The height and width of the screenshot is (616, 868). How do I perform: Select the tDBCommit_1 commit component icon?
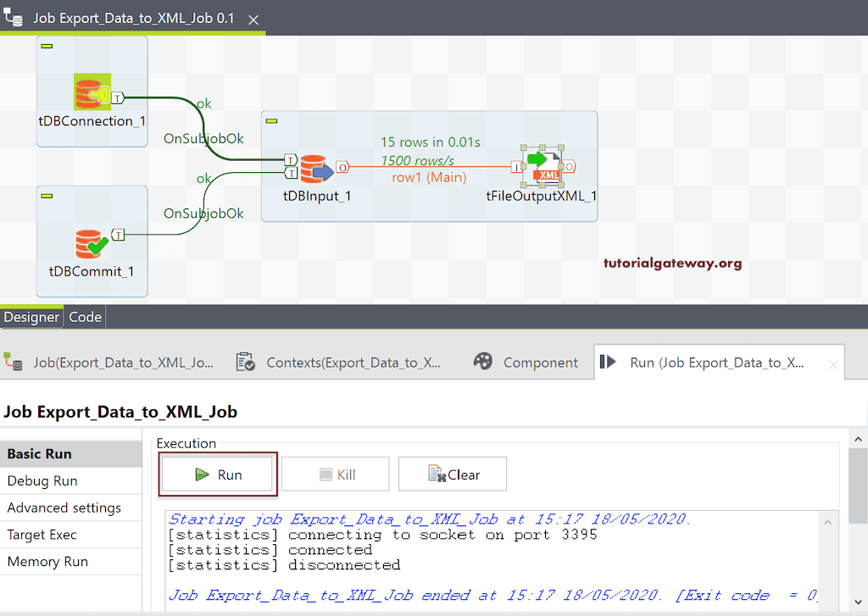91,244
